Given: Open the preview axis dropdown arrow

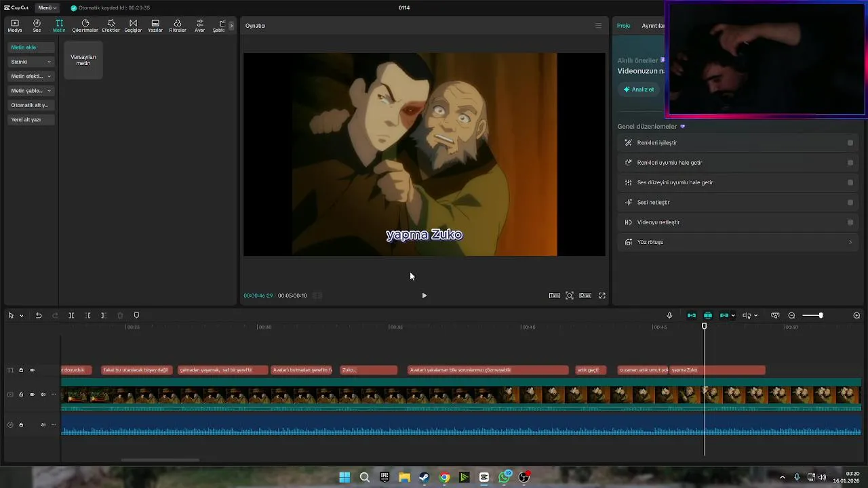Looking at the screenshot, I should click(756, 316).
